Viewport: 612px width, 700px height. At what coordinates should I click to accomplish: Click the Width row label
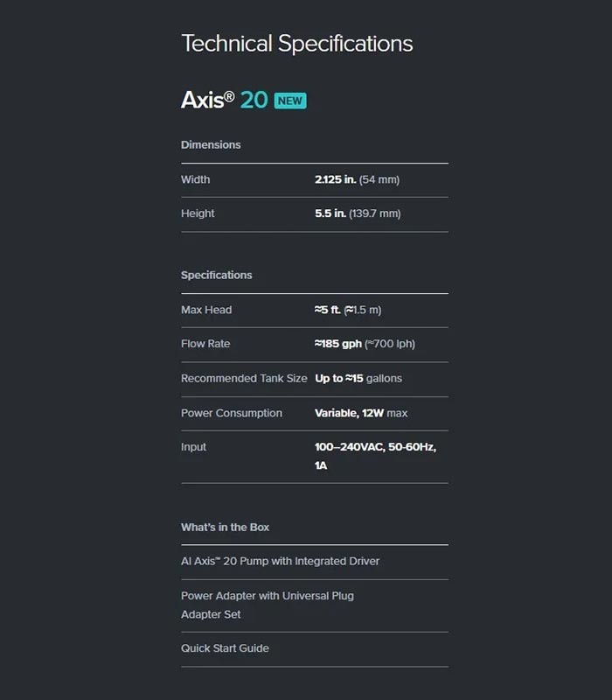195,179
